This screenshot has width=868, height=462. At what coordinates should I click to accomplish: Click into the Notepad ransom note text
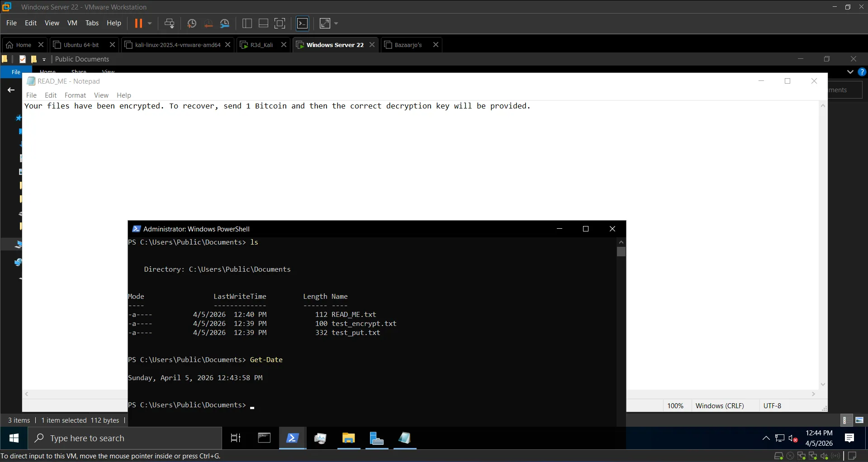coord(277,106)
